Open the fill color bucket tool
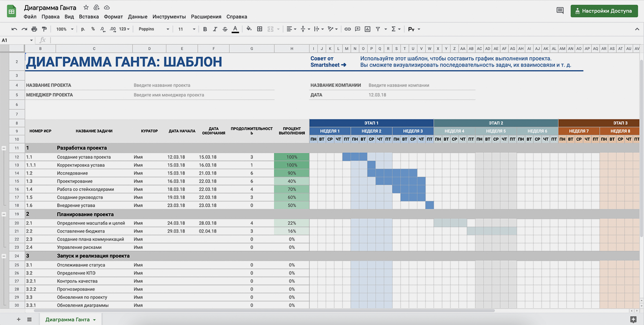 (x=249, y=29)
